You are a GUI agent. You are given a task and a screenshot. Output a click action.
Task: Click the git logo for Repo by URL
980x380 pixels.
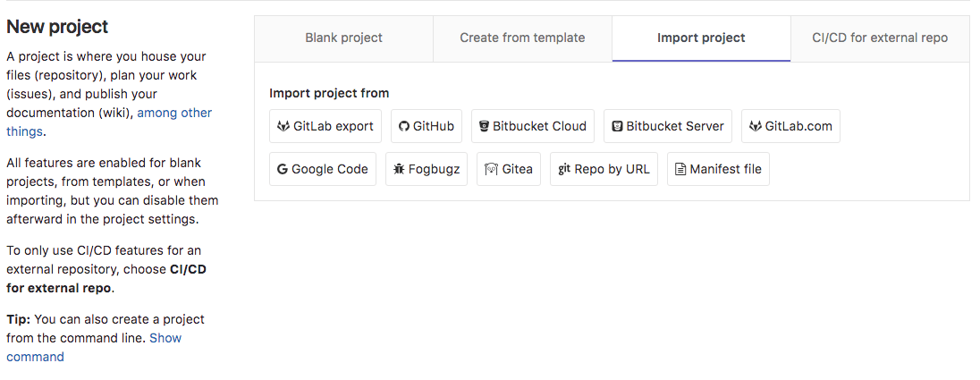[564, 169]
